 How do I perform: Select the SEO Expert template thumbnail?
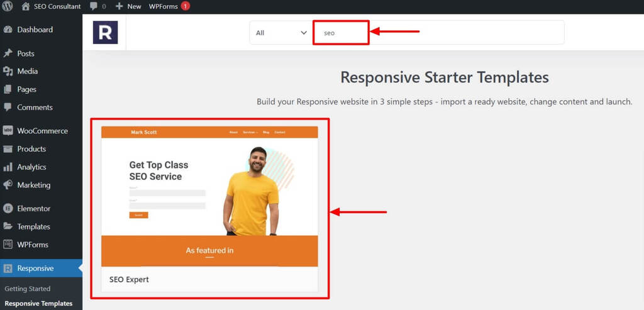pos(209,196)
